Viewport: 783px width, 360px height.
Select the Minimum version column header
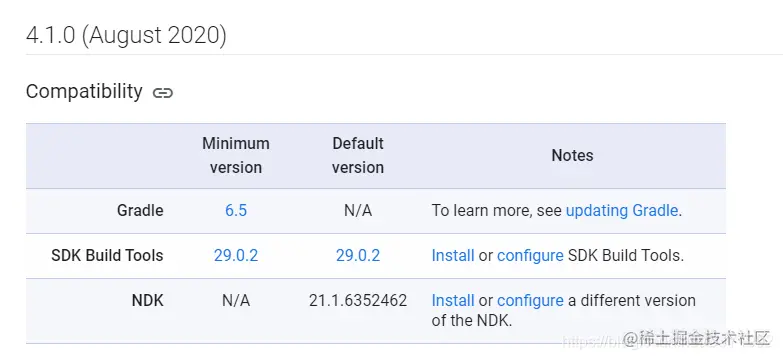[236, 155]
